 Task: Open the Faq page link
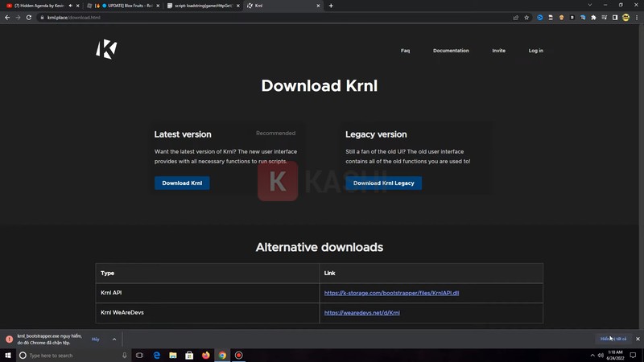[x=405, y=51]
